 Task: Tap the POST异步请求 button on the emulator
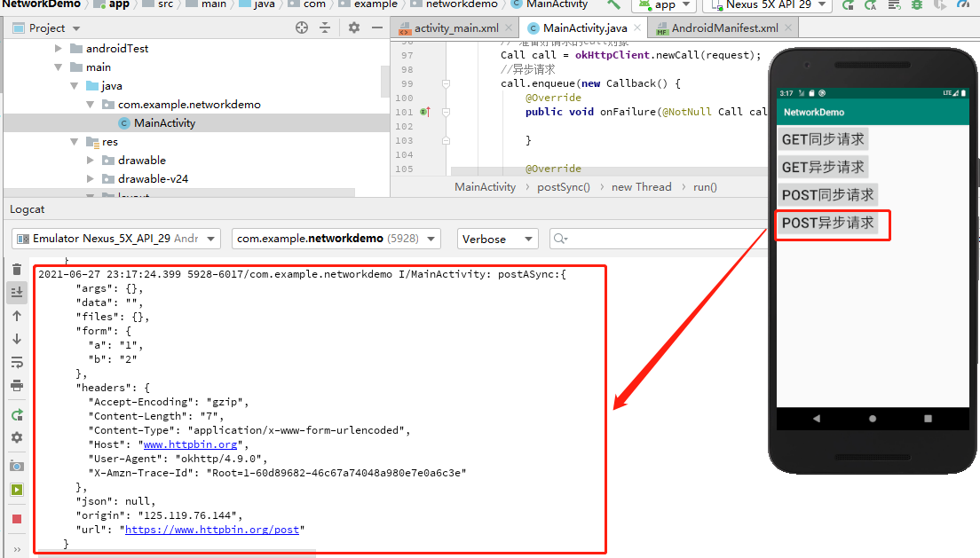pos(827,223)
